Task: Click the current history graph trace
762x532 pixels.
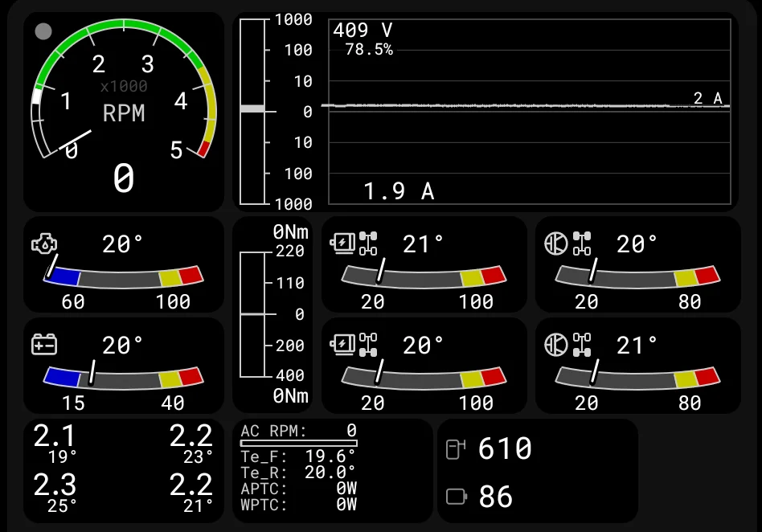Action: point(525,105)
